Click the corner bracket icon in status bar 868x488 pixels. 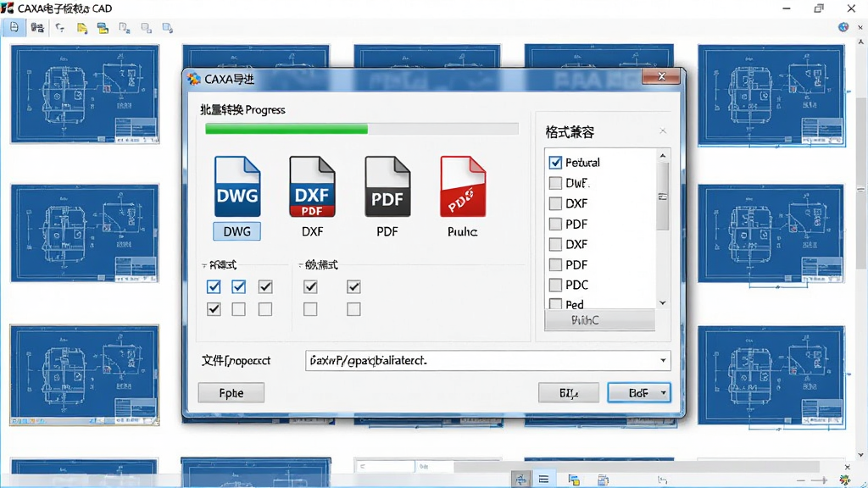663,480
